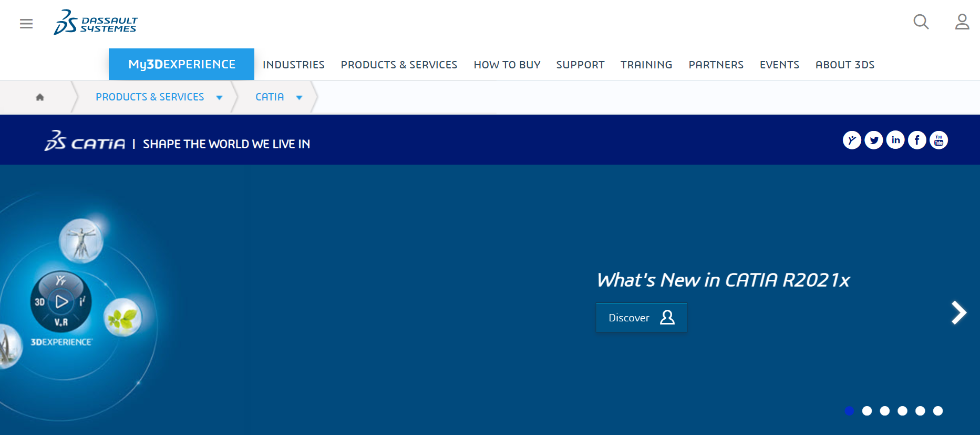Screen dimensions: 980x435
Task: Expand Products & Services breadcrumb dropdown arrow
Action: point(219,97)
